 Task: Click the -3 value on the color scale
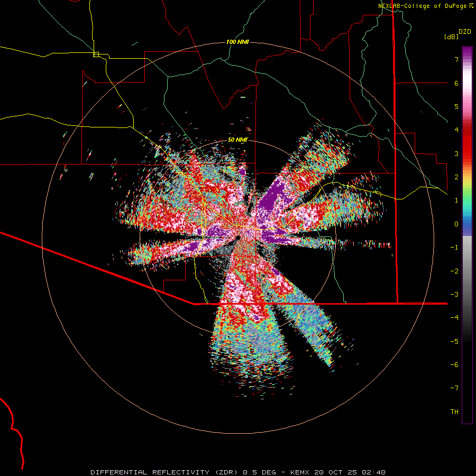point(454,295)
